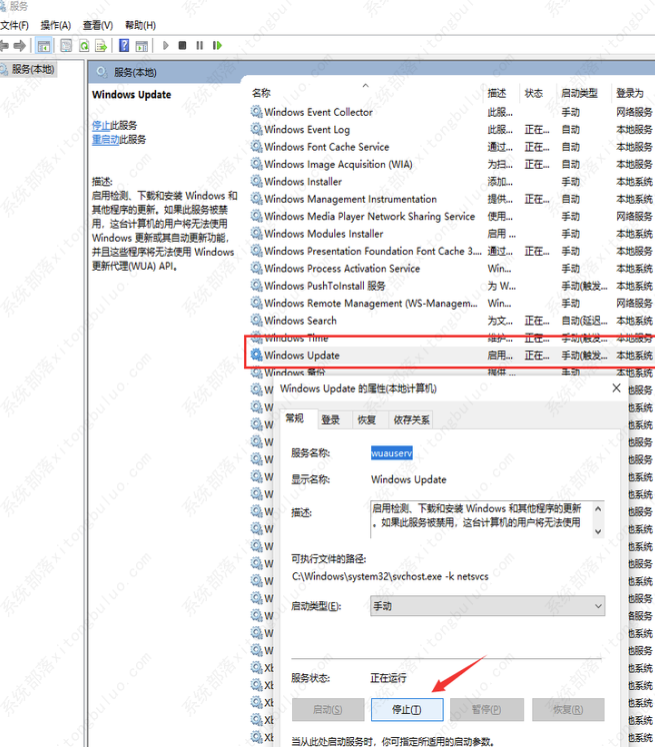Screen dimensions: 655x756
Task: Select Windows Remote Management row
Action: pyautogui.click(x=371, y=303)
